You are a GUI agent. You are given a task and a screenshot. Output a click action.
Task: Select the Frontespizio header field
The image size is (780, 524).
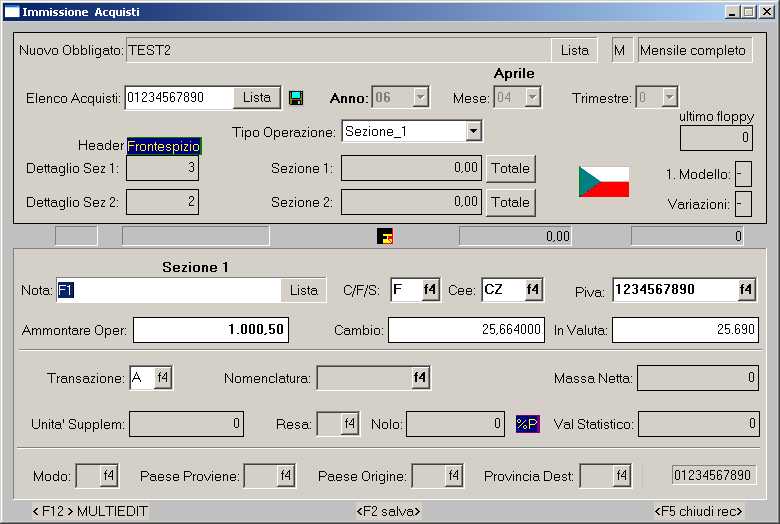[x=164, y=146]
